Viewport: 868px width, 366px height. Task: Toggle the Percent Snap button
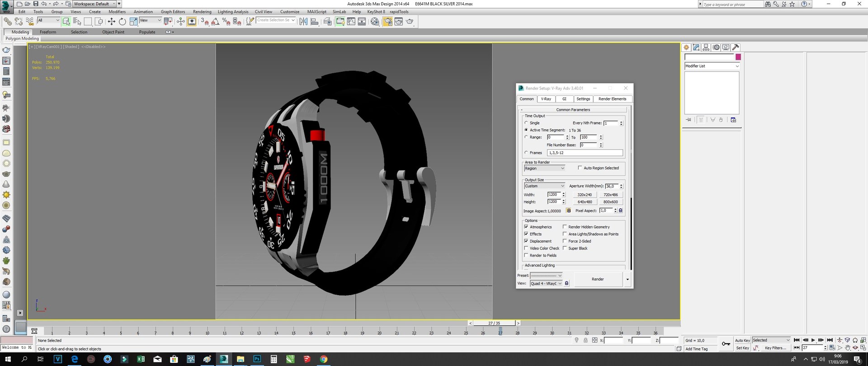[x=226, y=21]
